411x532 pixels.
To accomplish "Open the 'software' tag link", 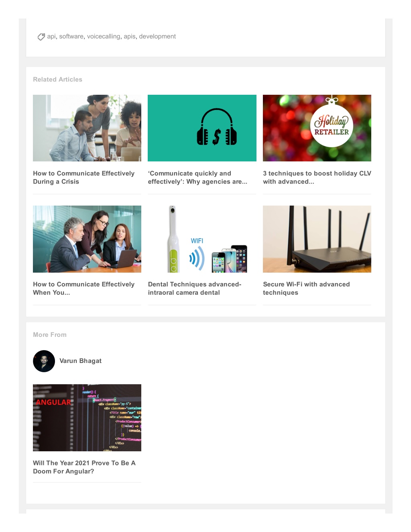I will click(71, 37).
